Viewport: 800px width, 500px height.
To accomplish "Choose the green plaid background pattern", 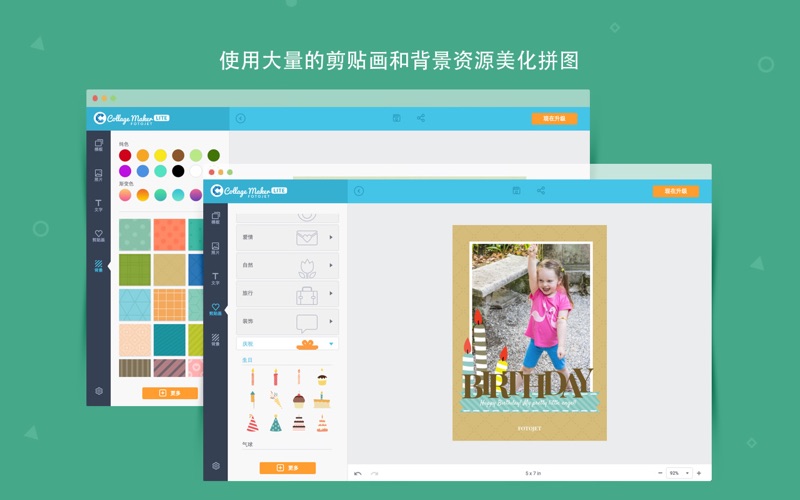I will (x=135, y=270).
